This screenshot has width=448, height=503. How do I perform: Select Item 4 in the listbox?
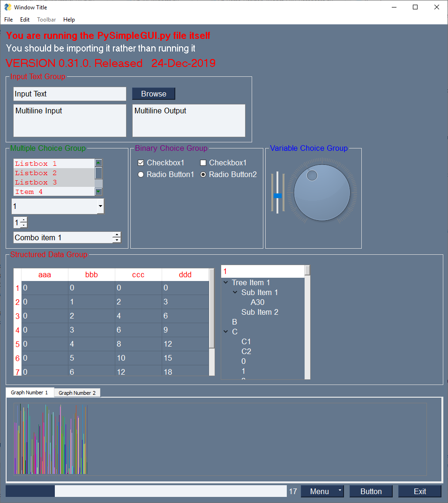click(x=54, y=192)
